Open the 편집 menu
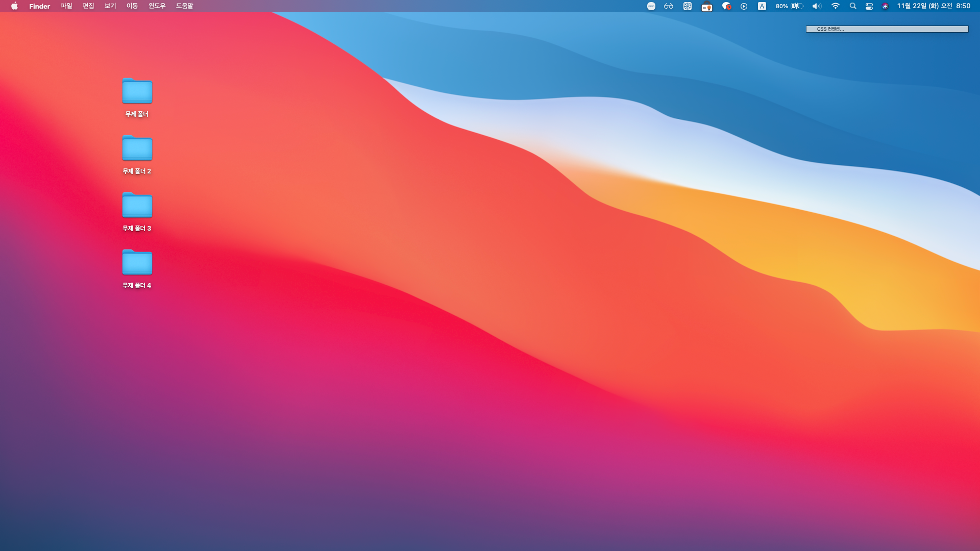Viewport: 980px width, 551px height. pyautogui.click(x=88, y=6)
